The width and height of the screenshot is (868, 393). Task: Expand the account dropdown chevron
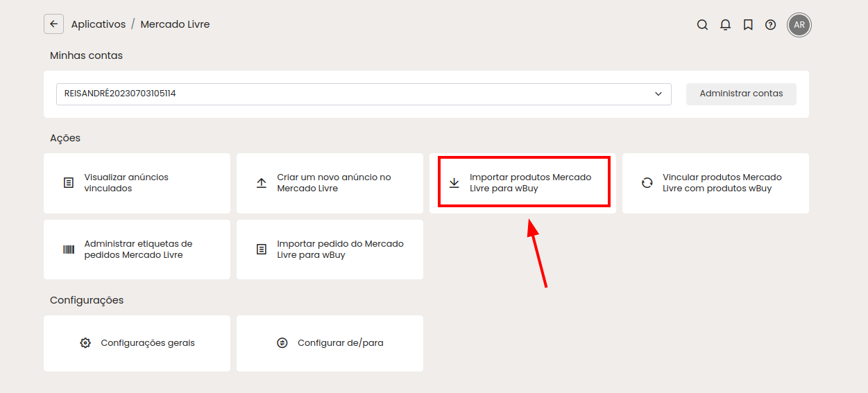click(658, 94)
